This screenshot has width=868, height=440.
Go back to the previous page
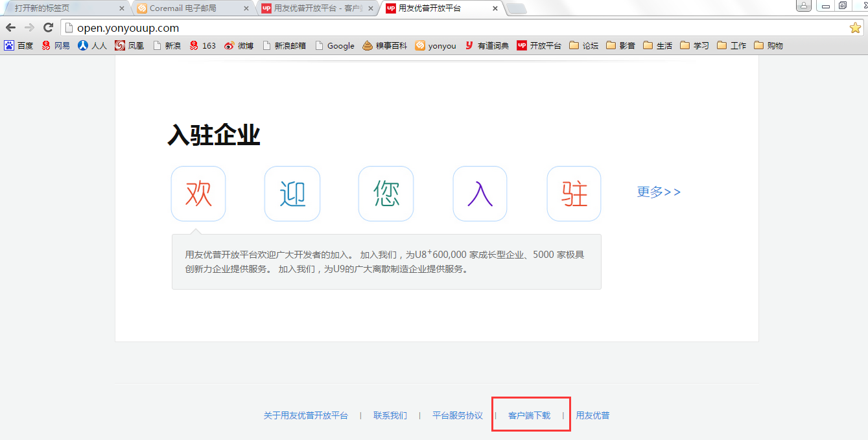[x=10, y=28]
